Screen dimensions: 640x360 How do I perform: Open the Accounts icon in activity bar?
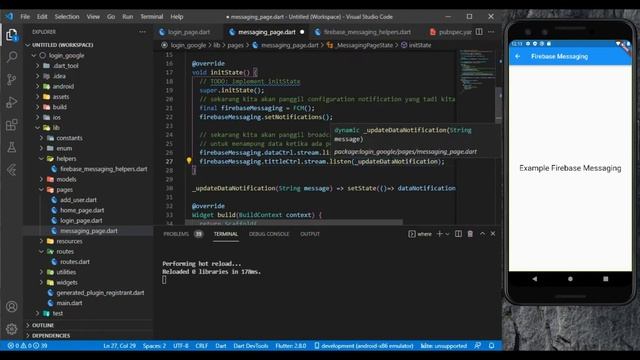(12, 306)
